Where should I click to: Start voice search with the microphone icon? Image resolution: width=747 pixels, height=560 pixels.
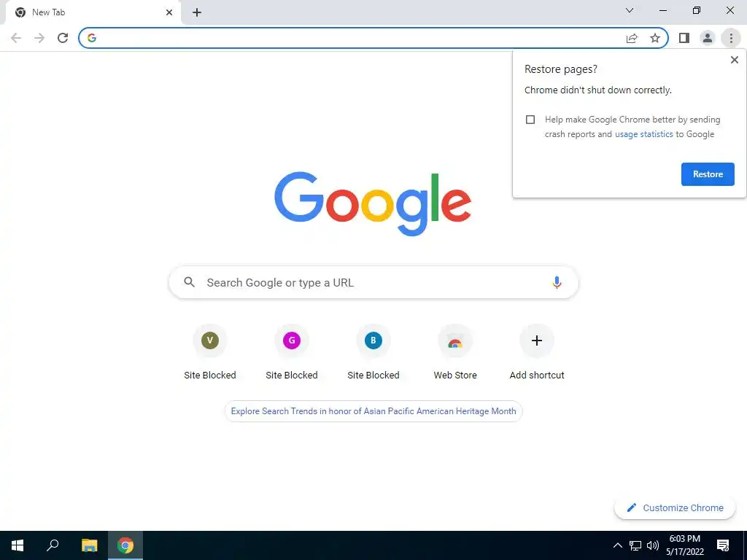pyautogui.click(x=557, y=282)
